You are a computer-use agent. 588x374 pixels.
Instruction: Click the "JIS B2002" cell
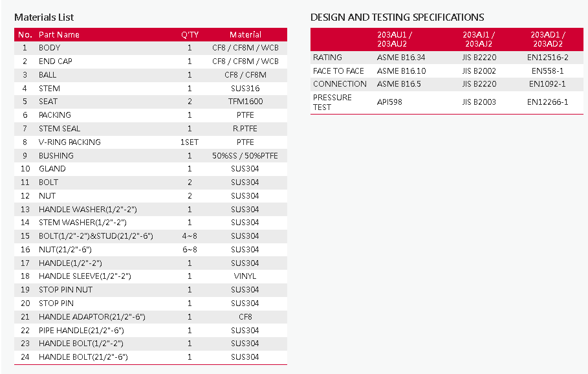click(x=479, y=71)
